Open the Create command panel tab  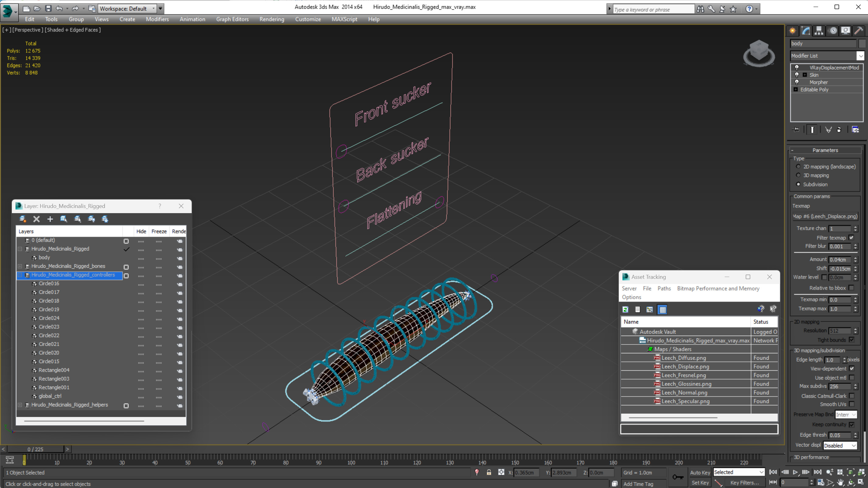click(x=793, y=31)
